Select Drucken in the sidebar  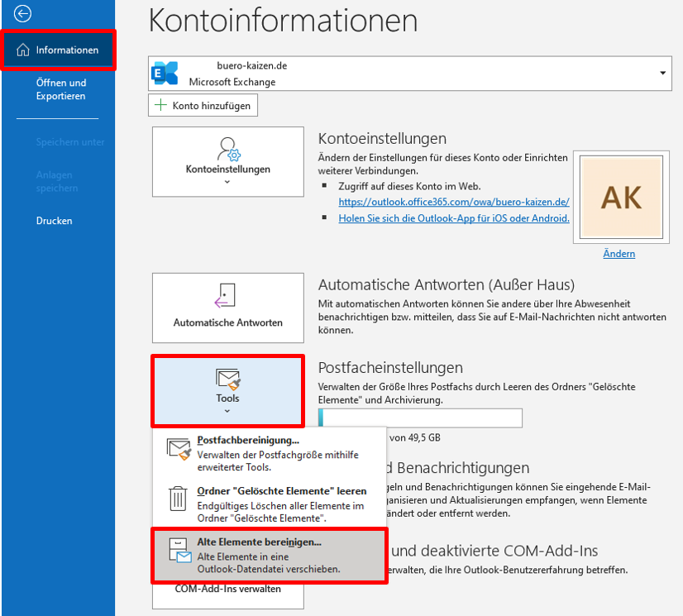tap(54, 221)
